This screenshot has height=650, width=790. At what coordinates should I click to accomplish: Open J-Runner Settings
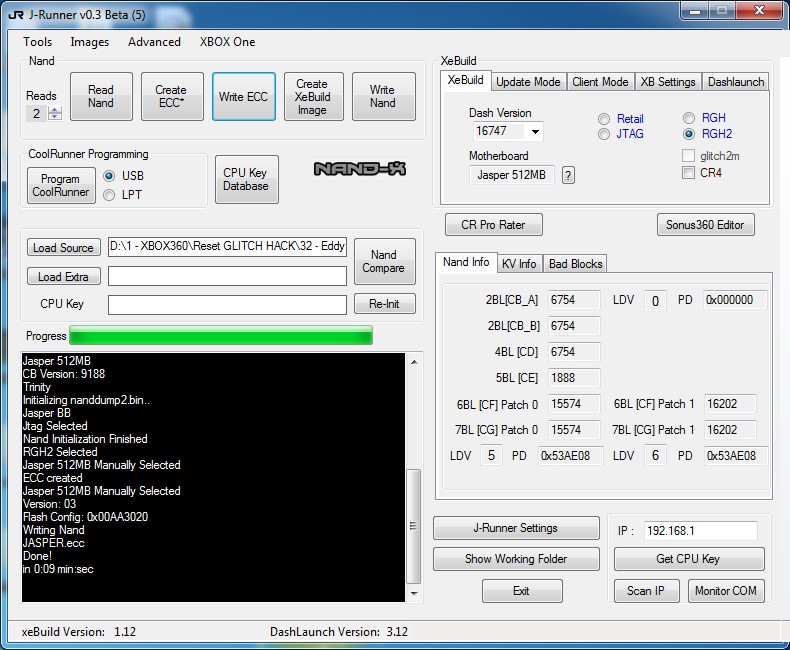tap(516, 528)
